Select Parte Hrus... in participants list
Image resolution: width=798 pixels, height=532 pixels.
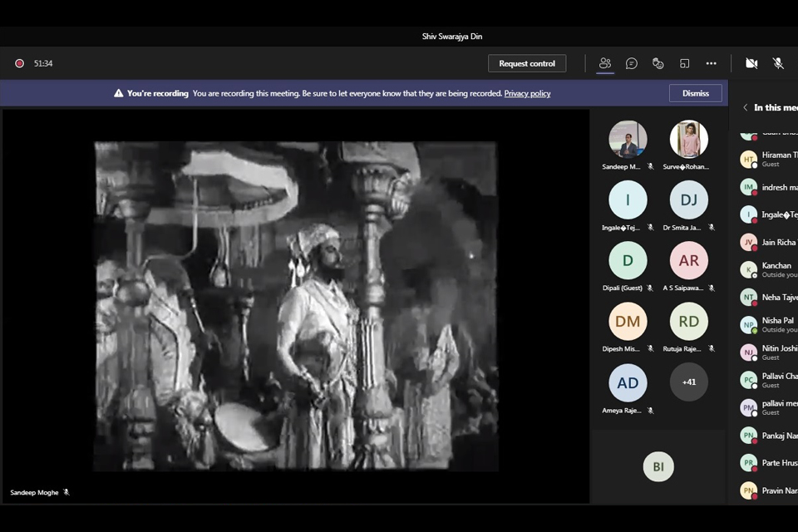coord(767,463)
